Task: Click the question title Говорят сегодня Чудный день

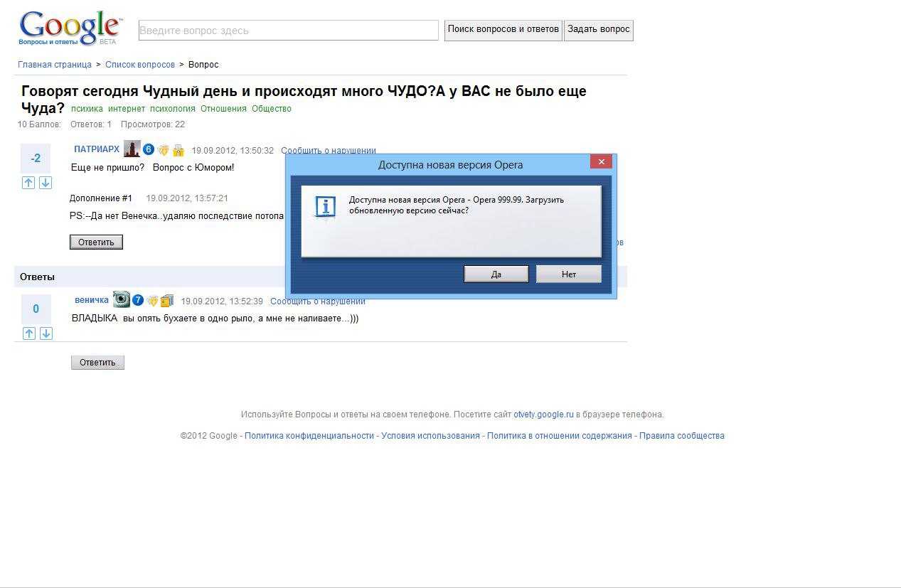Action: 304,100
